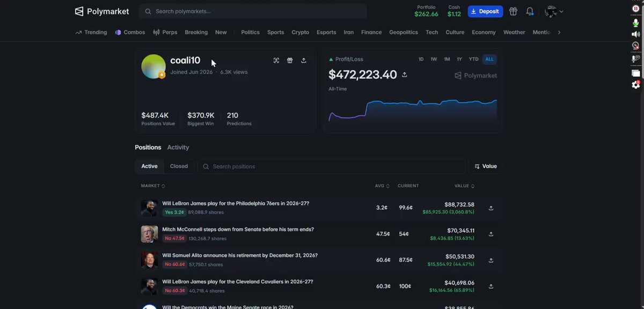Click the $370.9K Biggest Win stat
Image resolution: width=644 pixels, height=309 pixels.
point(201,119)
